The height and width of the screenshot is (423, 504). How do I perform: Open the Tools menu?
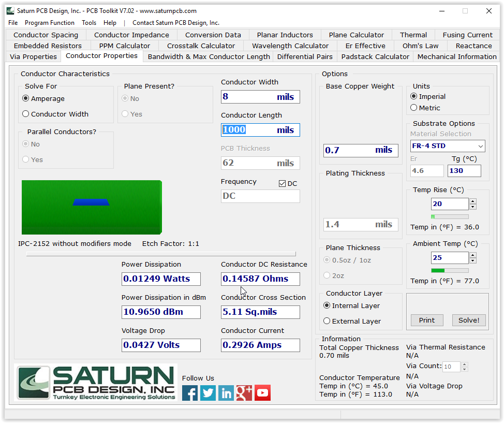pos(89,23)
